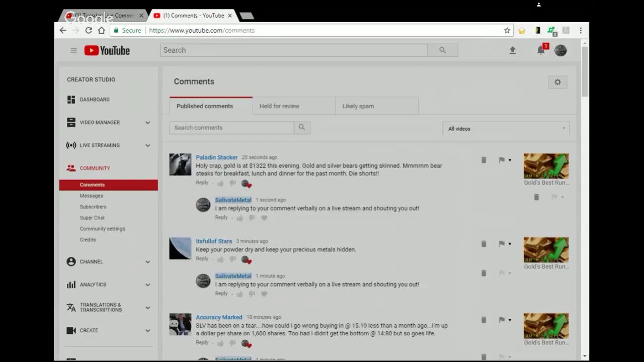The height and width of the screenshot is (362, 644).
Task: Open Subscribers in the Community menu
Action: pyautogui.click(x=93, y=207)
